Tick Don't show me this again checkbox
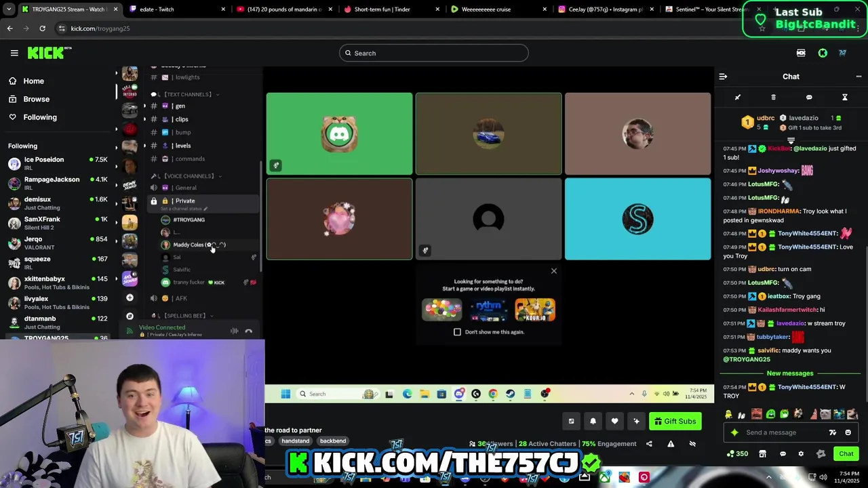This screenshot has height=488, width=868. [457, 332]
